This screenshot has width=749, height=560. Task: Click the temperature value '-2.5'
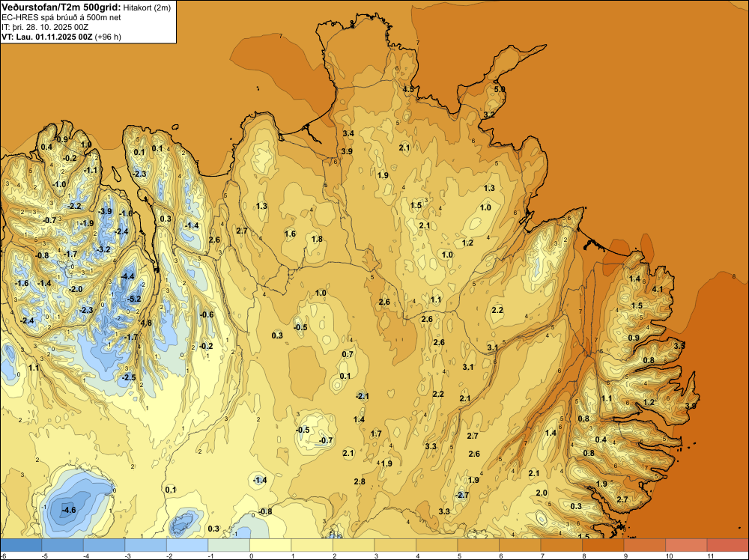(129, 377)
